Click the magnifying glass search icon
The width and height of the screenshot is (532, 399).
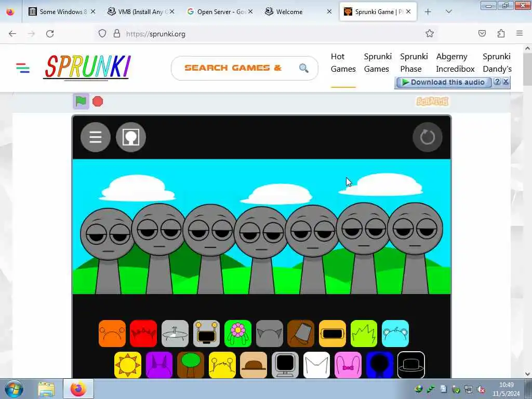coord(303,68)
